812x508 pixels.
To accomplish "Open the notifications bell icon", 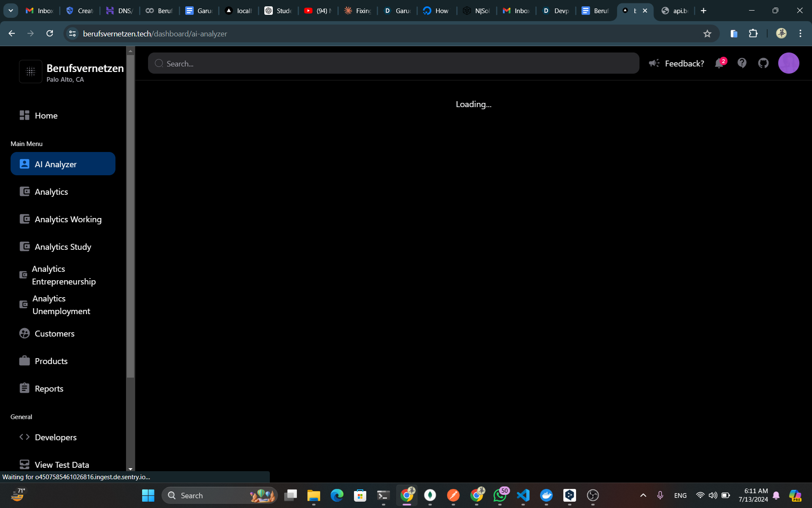I will tap(719, 63).
